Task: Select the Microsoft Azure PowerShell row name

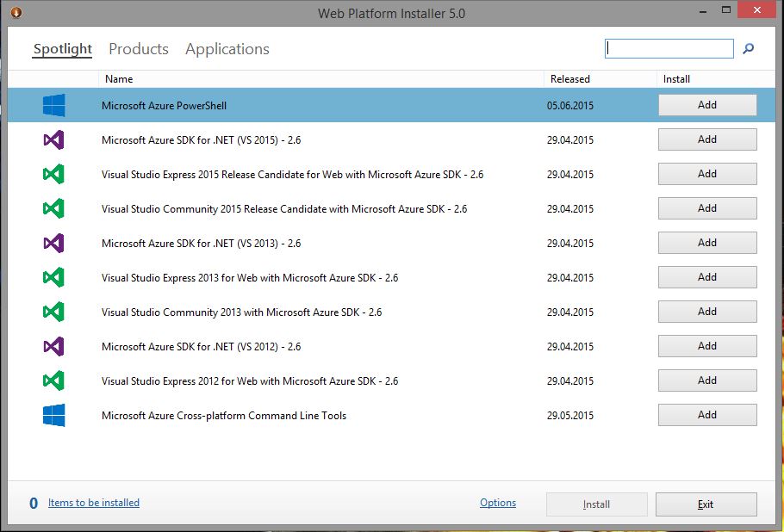Action: click(164, 106)
